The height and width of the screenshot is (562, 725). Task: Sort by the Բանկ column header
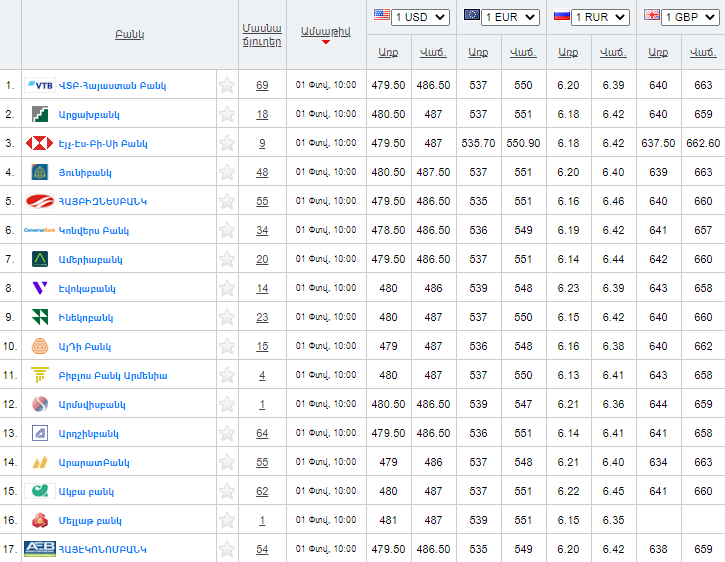point(130,34)
